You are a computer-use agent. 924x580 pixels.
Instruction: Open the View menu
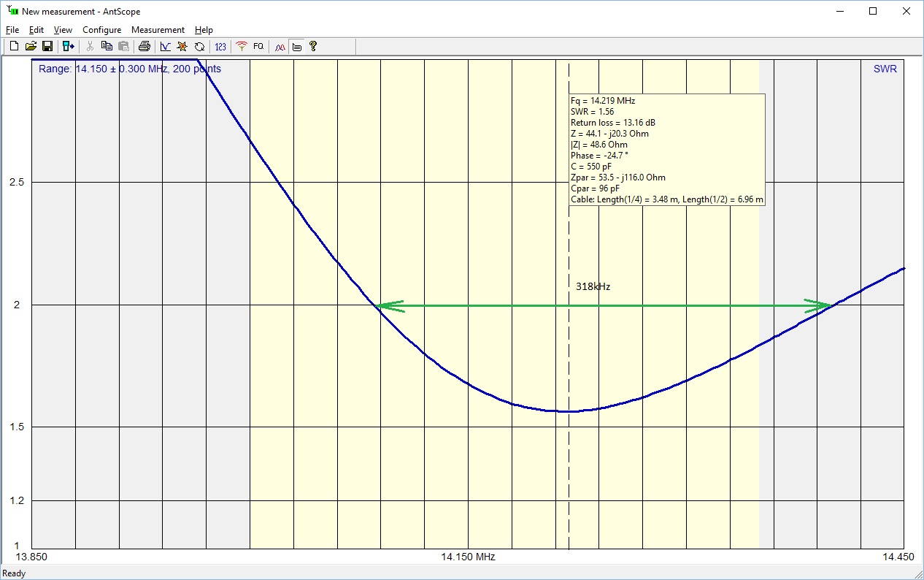[x=63, y=30]
